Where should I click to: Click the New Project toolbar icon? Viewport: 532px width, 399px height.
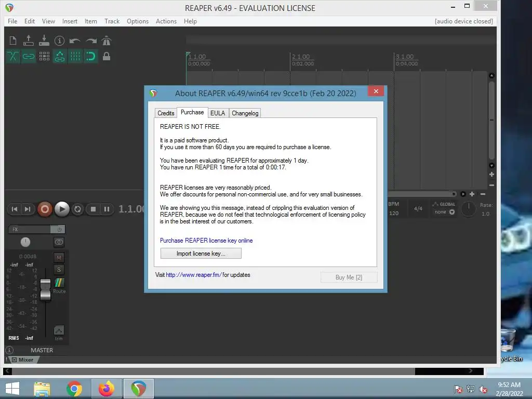pyautogui.click(x=13, y=41)
